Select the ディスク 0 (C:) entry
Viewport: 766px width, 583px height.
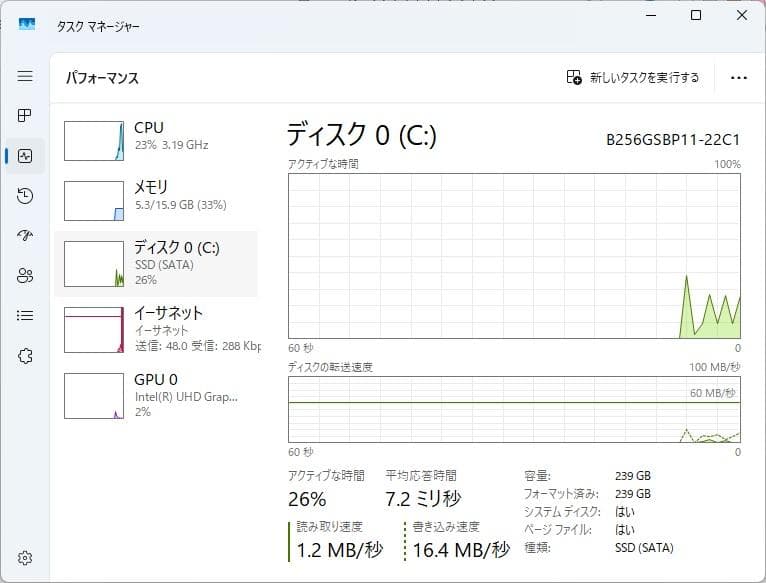(156, 264)
